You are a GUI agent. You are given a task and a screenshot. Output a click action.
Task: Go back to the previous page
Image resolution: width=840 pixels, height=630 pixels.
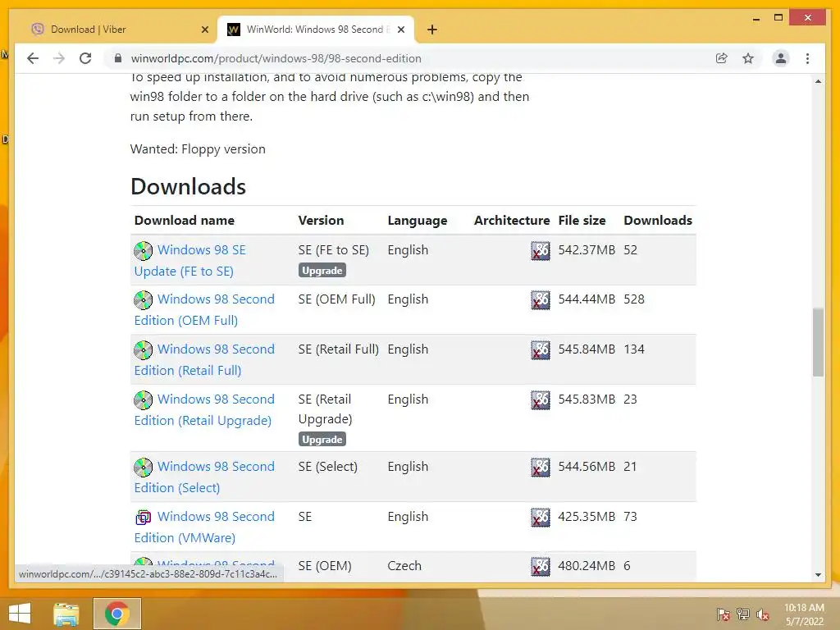click(33, 58)
